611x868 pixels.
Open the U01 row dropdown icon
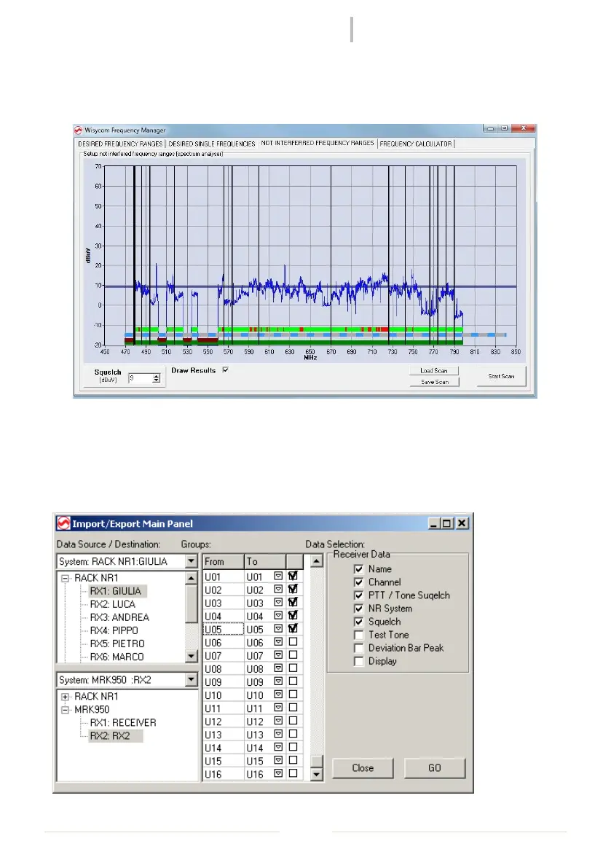click(x=278, y=576)
